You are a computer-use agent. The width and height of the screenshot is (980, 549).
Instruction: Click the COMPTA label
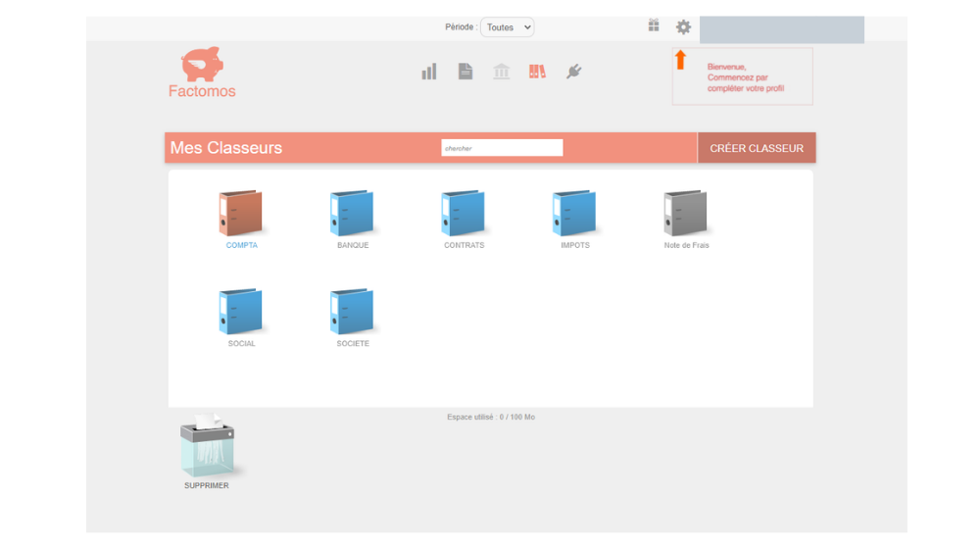241,245
